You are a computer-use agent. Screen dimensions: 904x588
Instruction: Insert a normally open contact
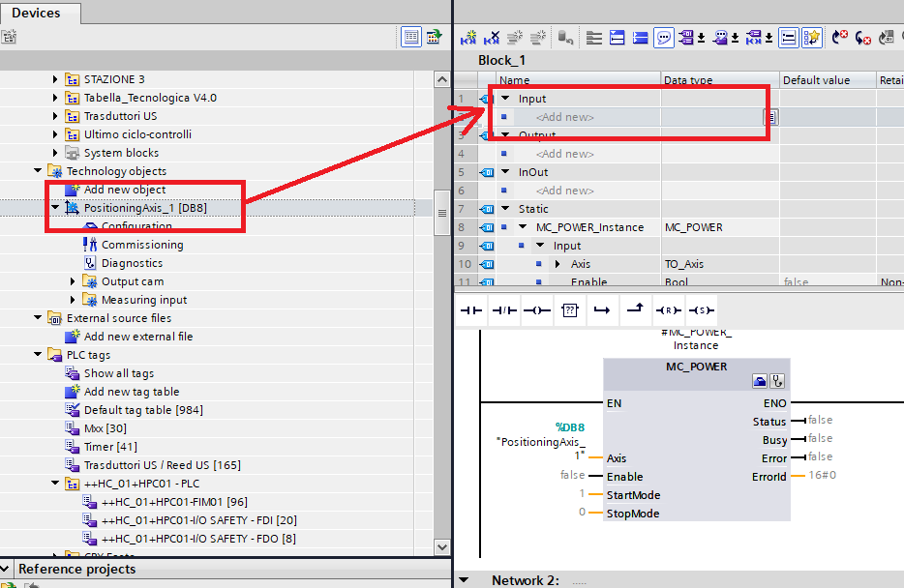[x=470, y=310]
